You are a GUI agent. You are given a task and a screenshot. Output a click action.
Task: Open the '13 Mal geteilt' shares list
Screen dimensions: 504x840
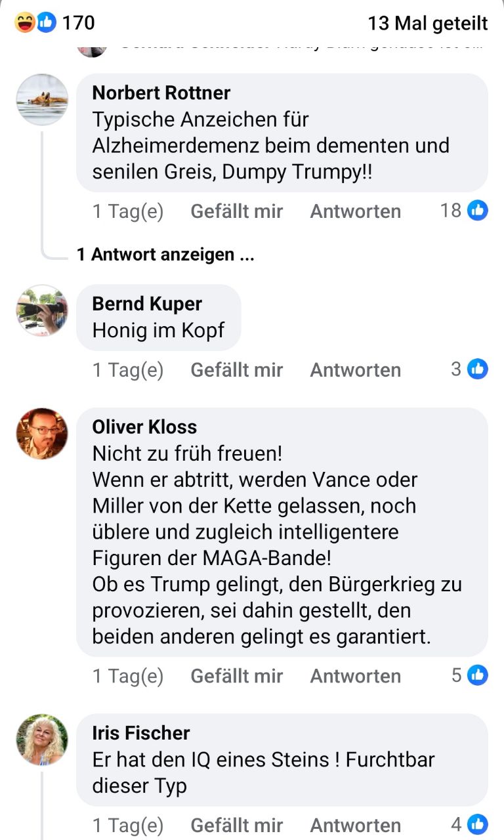(x=428, y=24)
